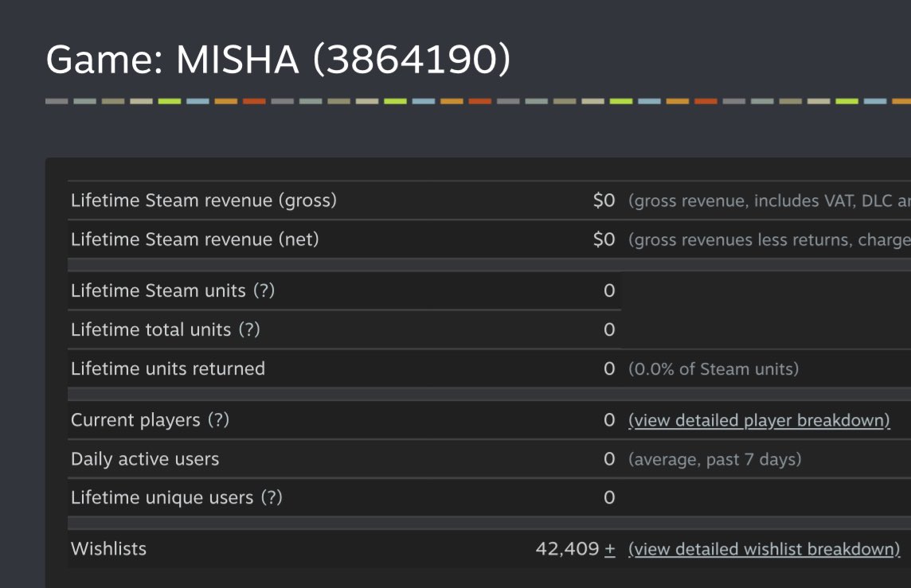Viewport: 911px width, 588px height.
Task: Click the gross revenue includes VAT note
Action: 769,201
